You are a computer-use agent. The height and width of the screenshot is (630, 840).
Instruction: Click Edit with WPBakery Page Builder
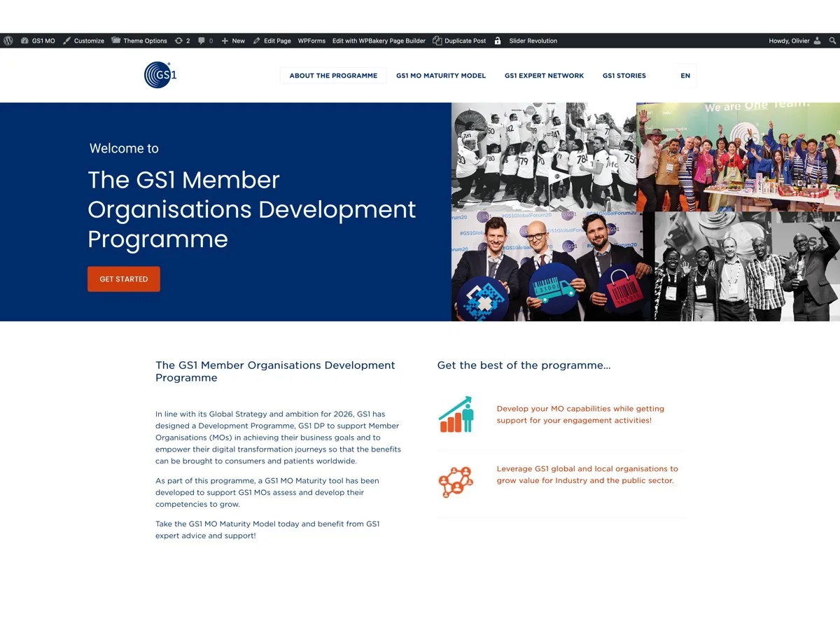click(x=379, y=41)
